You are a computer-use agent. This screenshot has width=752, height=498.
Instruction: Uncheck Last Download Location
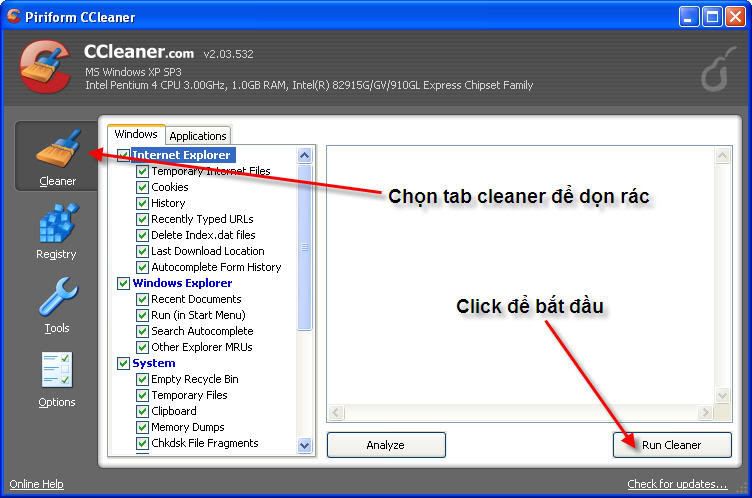(142, 251)
